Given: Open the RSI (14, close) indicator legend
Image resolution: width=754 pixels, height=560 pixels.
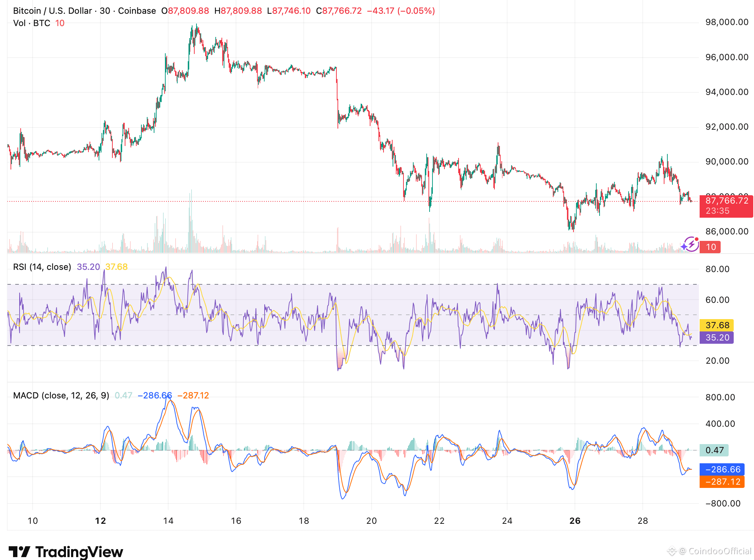Looking at the screenshot, I should [42, 267].
